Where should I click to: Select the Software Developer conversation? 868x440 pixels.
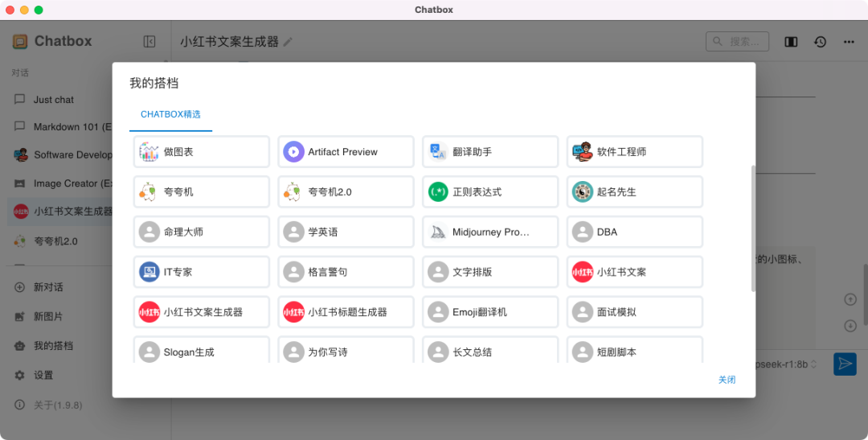tap(61, 154)
